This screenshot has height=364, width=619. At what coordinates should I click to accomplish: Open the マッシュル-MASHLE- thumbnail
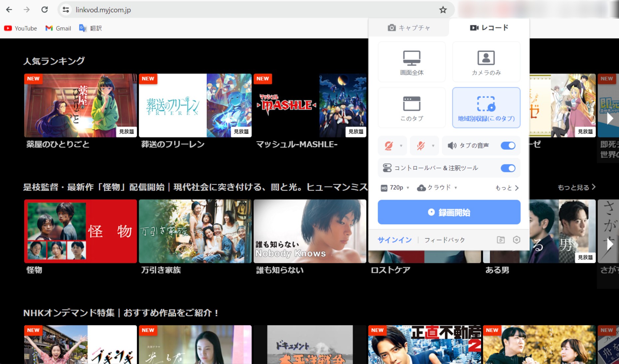click(x=310, y=105)
